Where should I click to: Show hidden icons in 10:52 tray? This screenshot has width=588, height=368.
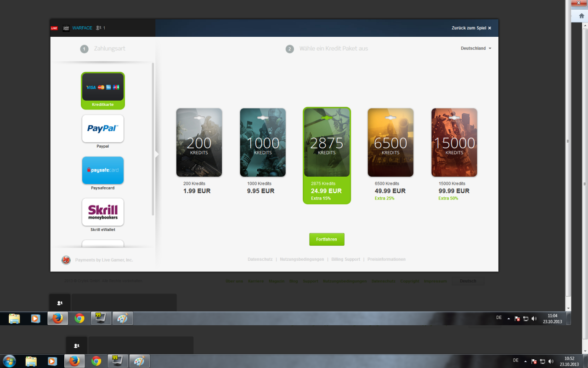click(525, 361)
